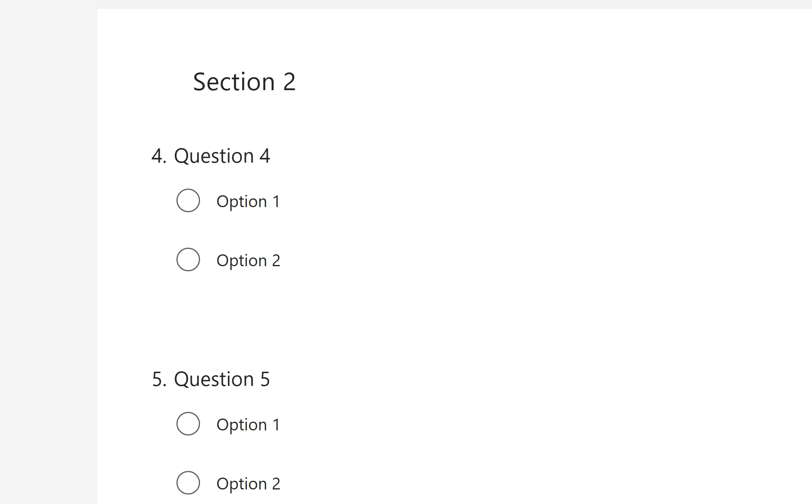Click the Option 2 label beneath Question 5
This screenshot has height=504, width=812.
[x=248, y=484]
